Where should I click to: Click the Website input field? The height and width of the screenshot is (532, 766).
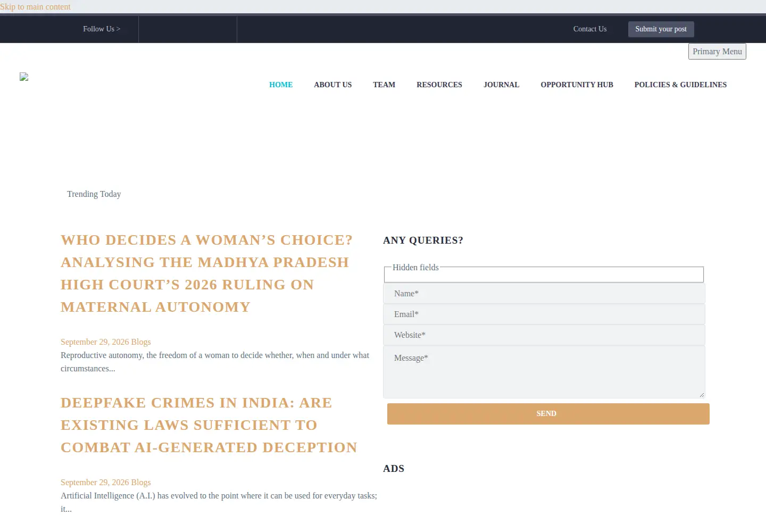coord(544,335)
